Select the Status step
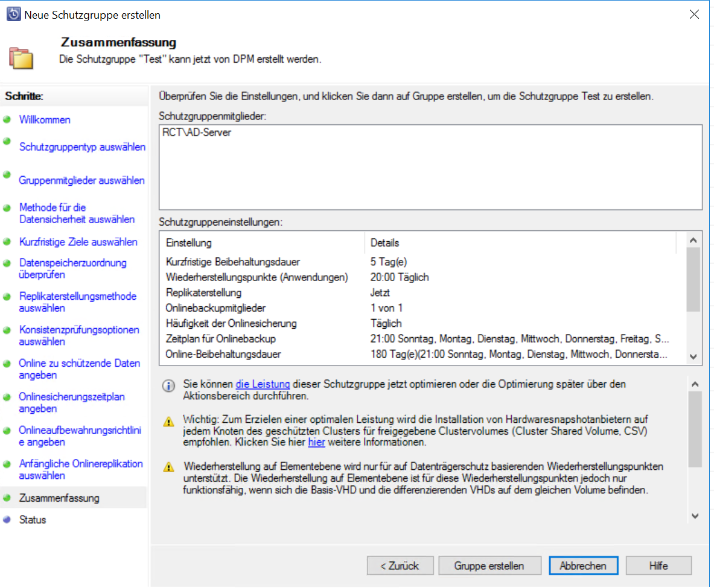714x588 pixels. click(33, 520)
